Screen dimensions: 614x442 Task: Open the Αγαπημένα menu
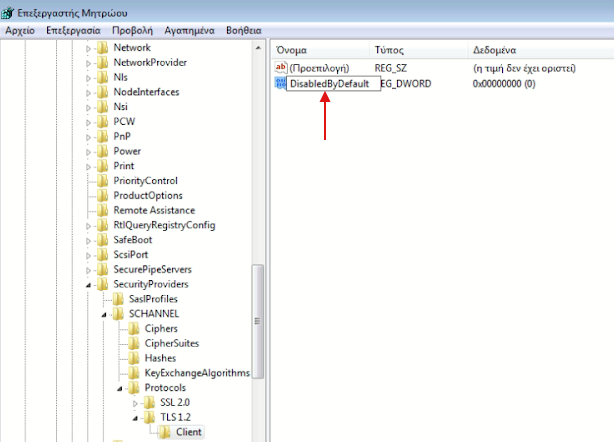pos(189,31)
